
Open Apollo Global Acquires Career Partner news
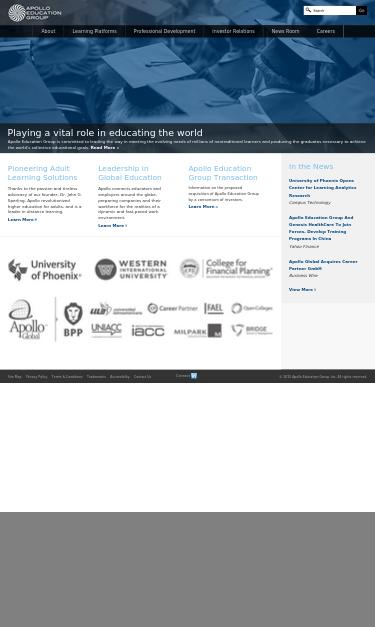pyautogui.click(x=323, y=265)
